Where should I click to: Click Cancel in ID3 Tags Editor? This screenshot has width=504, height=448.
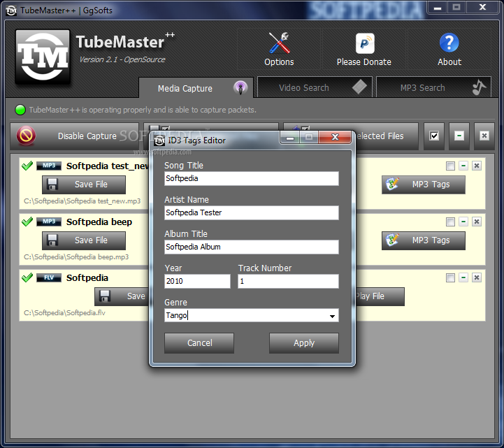[x=199, y=343]
